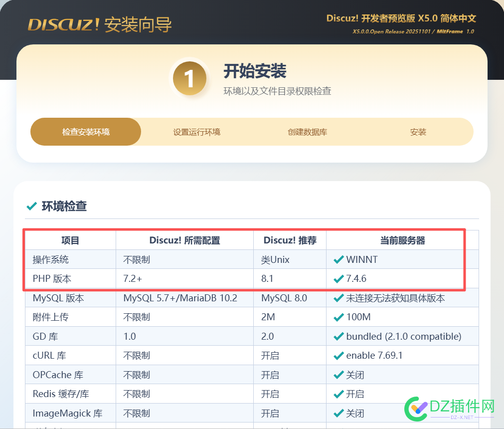
Task: Click the MySQL 版本 row label
Action: 58,298
